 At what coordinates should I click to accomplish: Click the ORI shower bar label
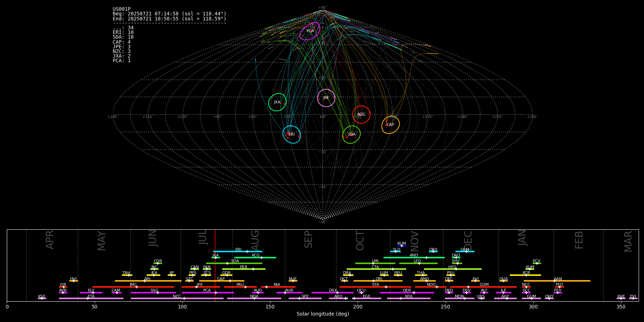coord(379,279)
